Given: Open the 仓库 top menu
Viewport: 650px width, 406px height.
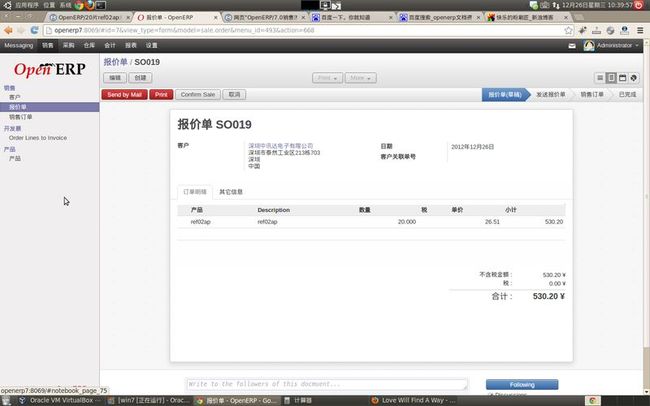Looking at the screenshot, I should tap(89, 46).
